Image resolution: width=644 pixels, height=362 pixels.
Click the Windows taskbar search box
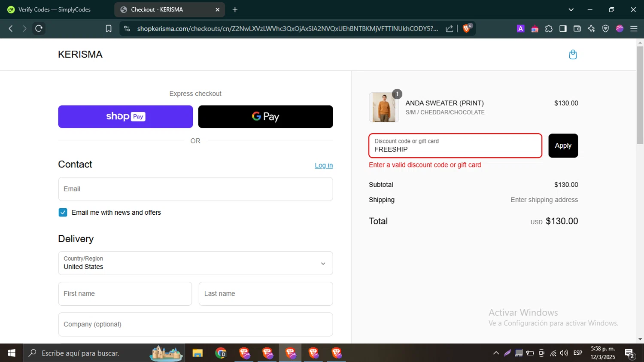pyautogui.click(x=104, y=353)
